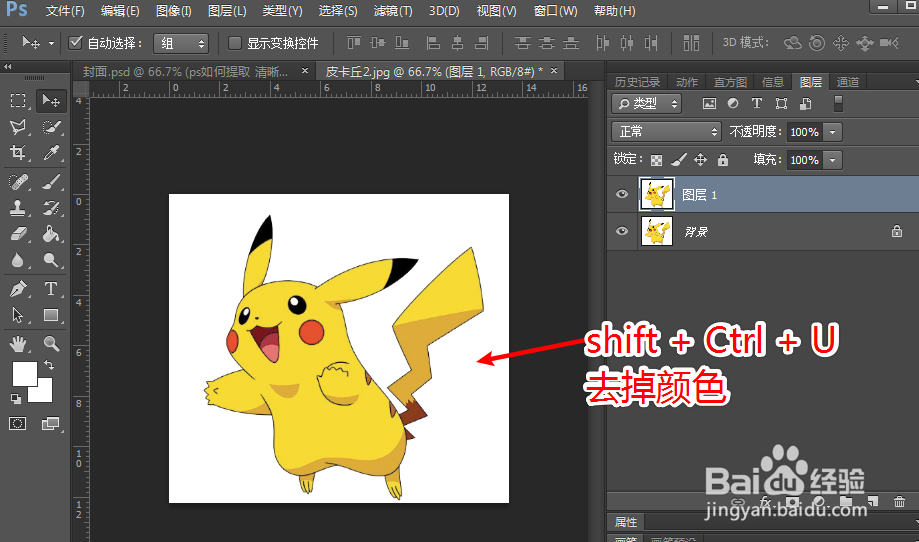Open Fill slider dropdown arrow
The width and height of the screenshot is (919, 542).
tap(832, 160)
